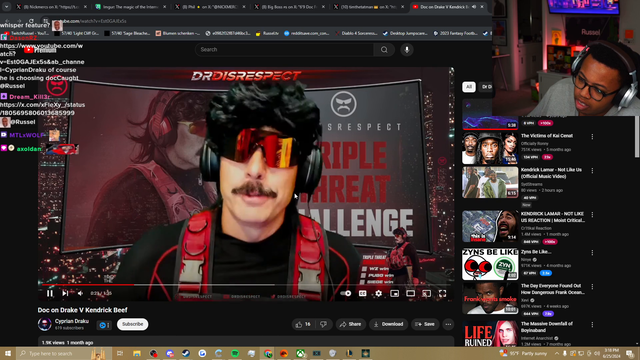Viewport: 640px width, 360px height.
Task: Open The Massive Downfall of Boyinaband
Action: pos(547,327)
